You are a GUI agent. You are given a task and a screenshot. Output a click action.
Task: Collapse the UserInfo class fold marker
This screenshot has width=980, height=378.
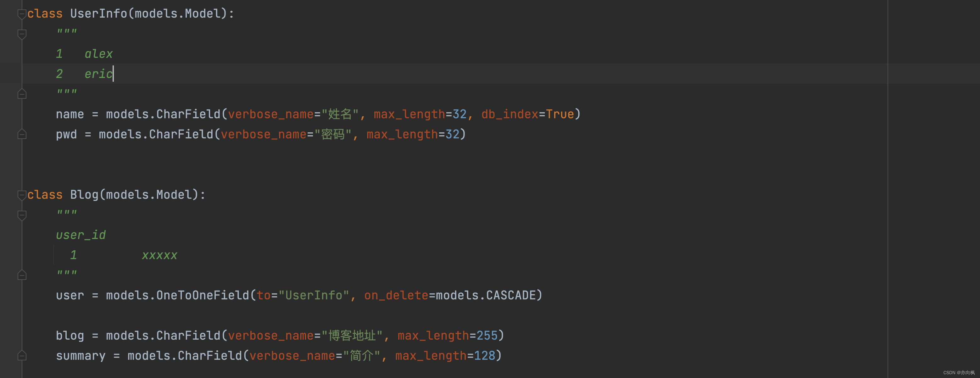pos(22,14)
